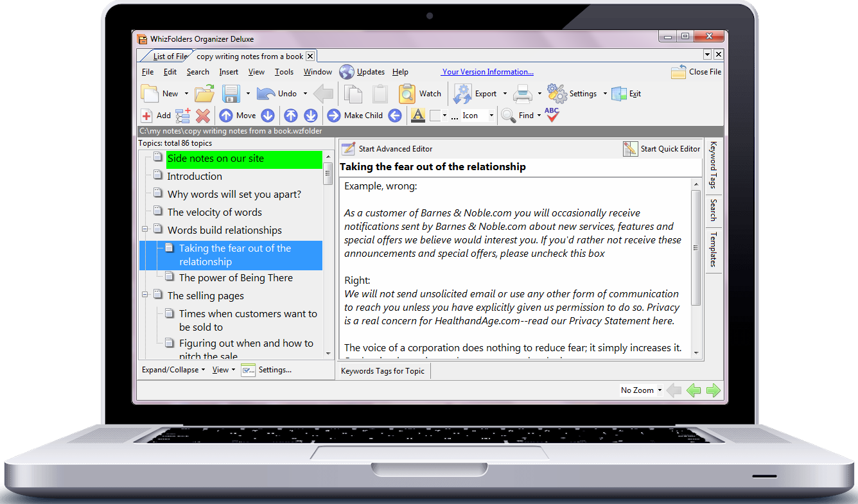This screenshot has height=504, width=858.
Task: Click the topic title field
Action: click(520, 167)
